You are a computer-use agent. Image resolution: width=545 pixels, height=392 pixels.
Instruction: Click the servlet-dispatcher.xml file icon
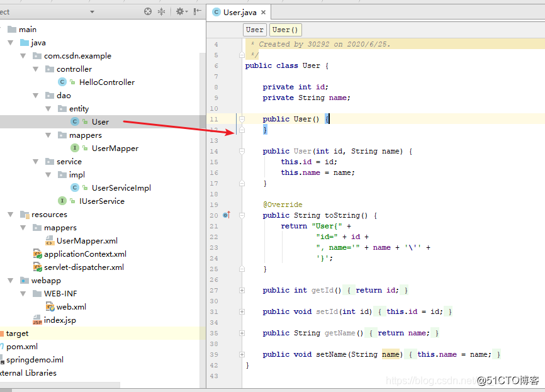click(38, 267)
